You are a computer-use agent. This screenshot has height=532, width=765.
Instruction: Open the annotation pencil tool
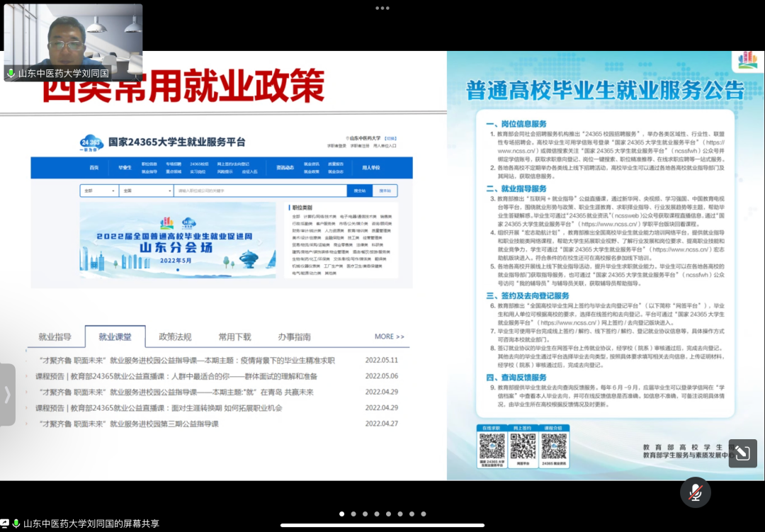(742, 453)
